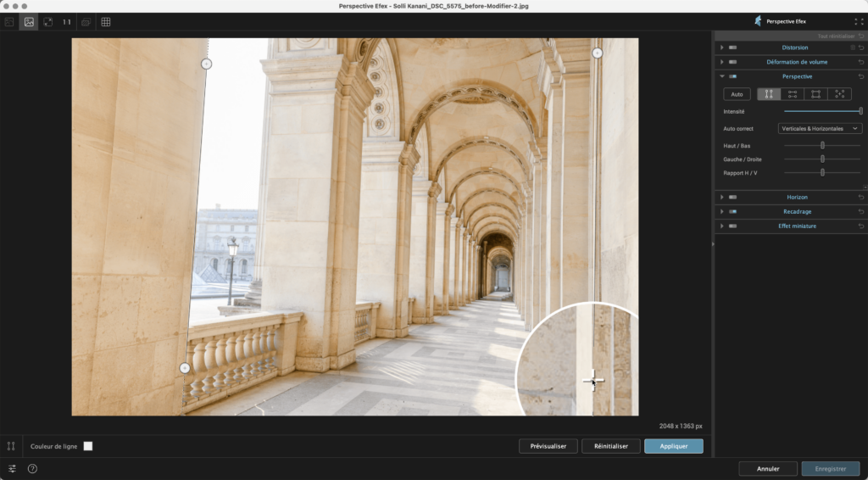Reset the Horizon section

click(x=861, y=197)
